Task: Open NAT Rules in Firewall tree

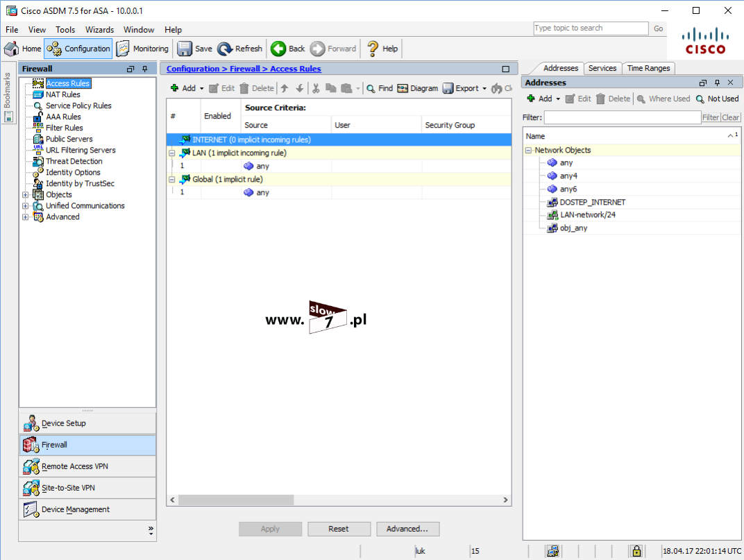Action: pos(62,94)
